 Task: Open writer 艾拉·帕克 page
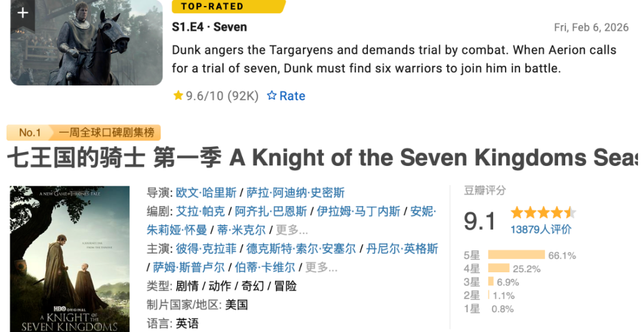point(200,211)
